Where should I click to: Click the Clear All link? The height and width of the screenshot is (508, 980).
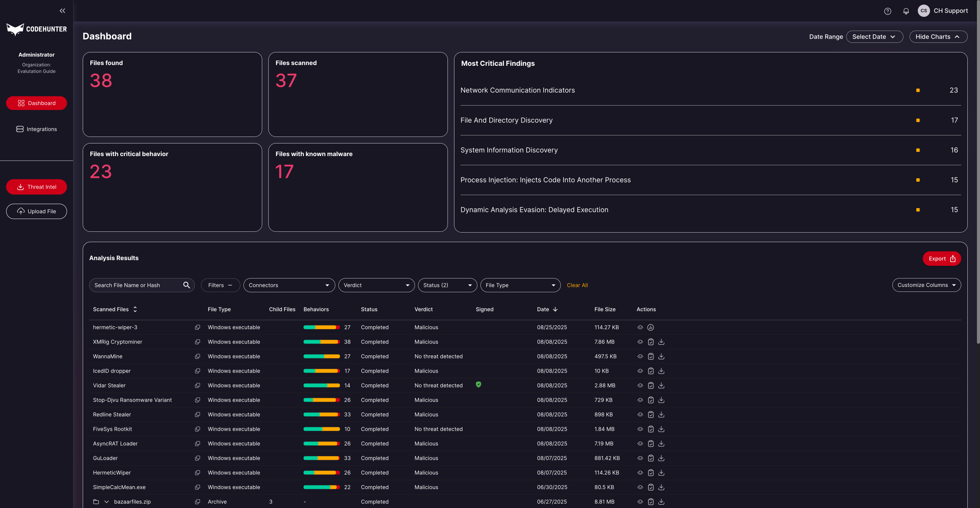(x=577, y=285)
